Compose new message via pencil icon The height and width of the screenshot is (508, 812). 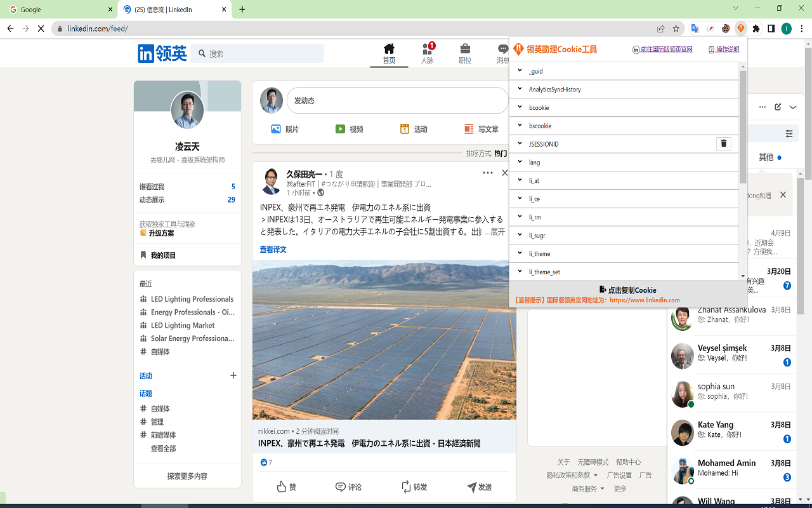[777, 107]
